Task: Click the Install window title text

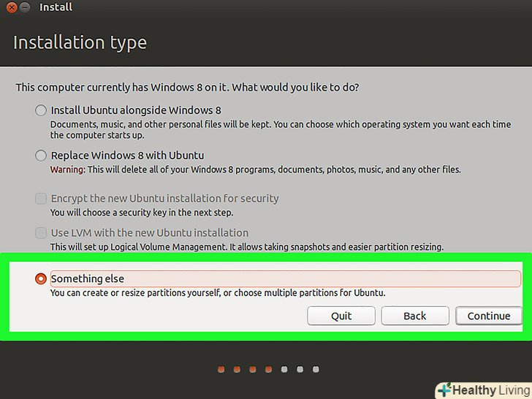Action: (56, 7)
